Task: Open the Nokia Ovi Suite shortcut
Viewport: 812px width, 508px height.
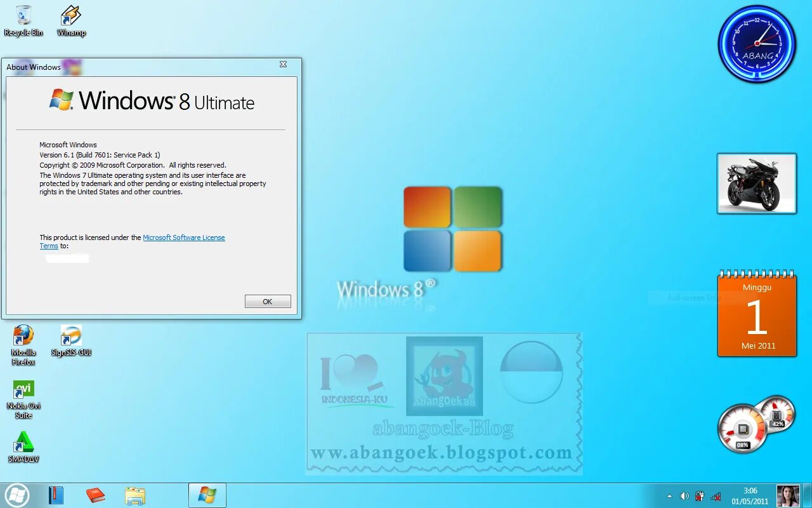Action: pos(23,399)
